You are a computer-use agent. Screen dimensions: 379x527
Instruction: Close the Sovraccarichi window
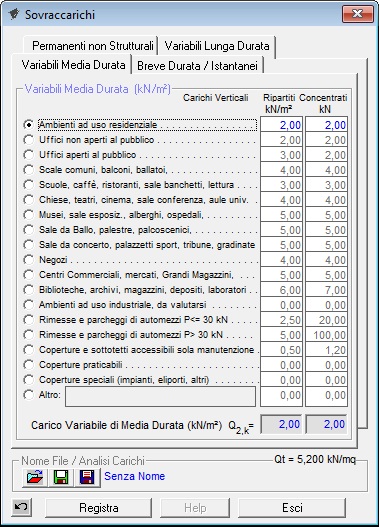click(x=357, y=14)
